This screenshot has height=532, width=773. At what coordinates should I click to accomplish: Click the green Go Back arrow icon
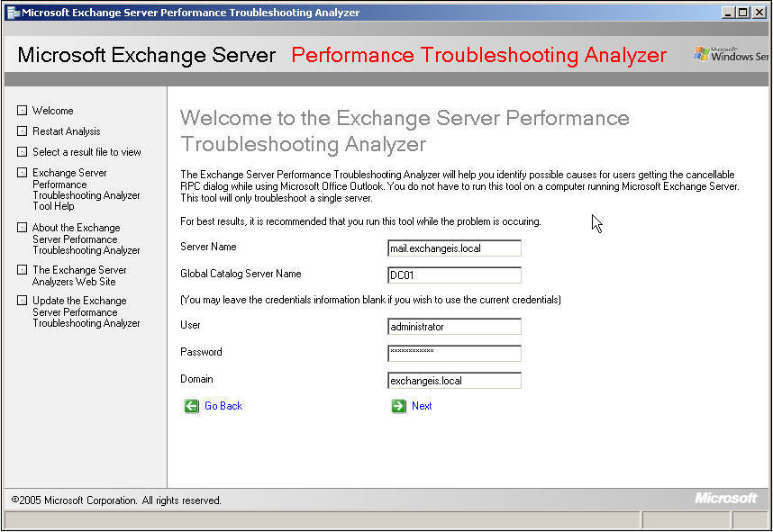[x=191, y=406]
